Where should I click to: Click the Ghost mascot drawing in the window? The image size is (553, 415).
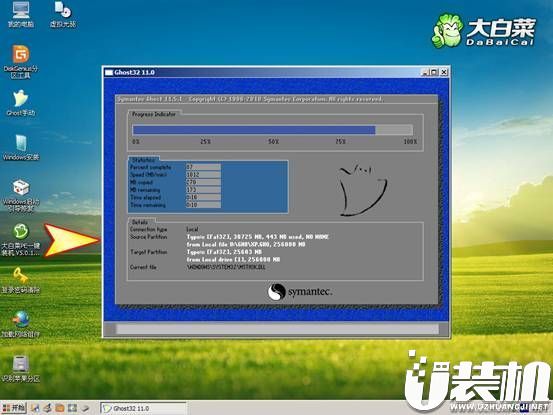tap(362, 190)
